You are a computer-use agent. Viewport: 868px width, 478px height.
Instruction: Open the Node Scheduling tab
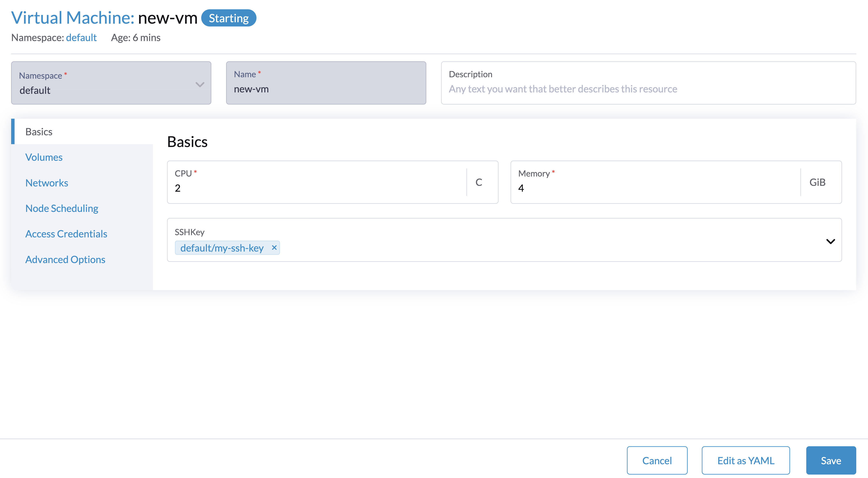(x=62, y=208)
